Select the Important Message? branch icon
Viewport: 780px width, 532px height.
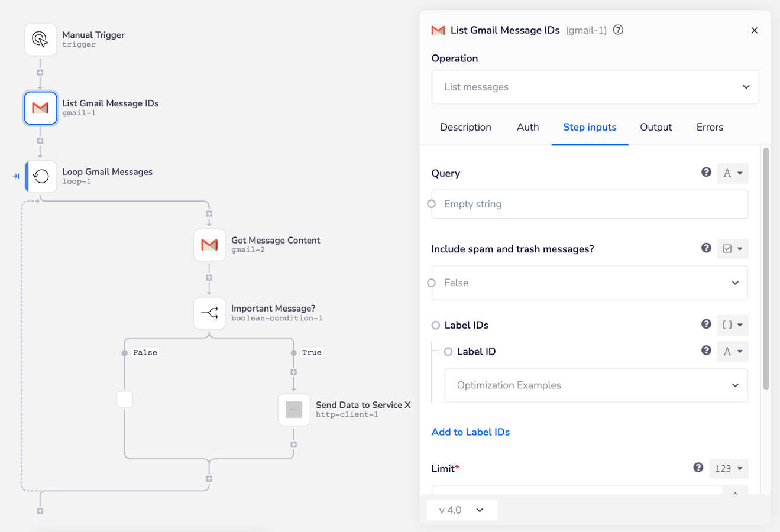tap(209, 313)
